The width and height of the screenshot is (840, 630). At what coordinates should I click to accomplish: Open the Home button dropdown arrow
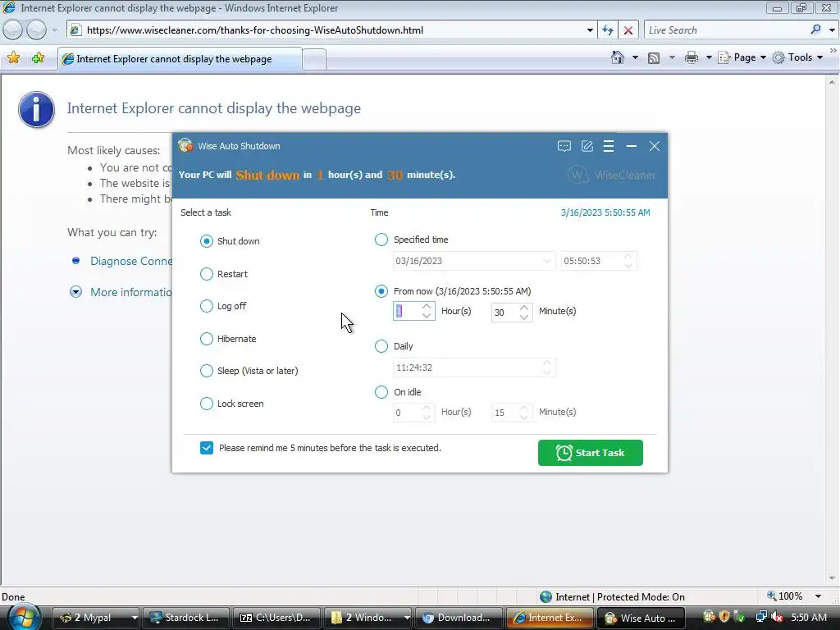tap(635, 57)
